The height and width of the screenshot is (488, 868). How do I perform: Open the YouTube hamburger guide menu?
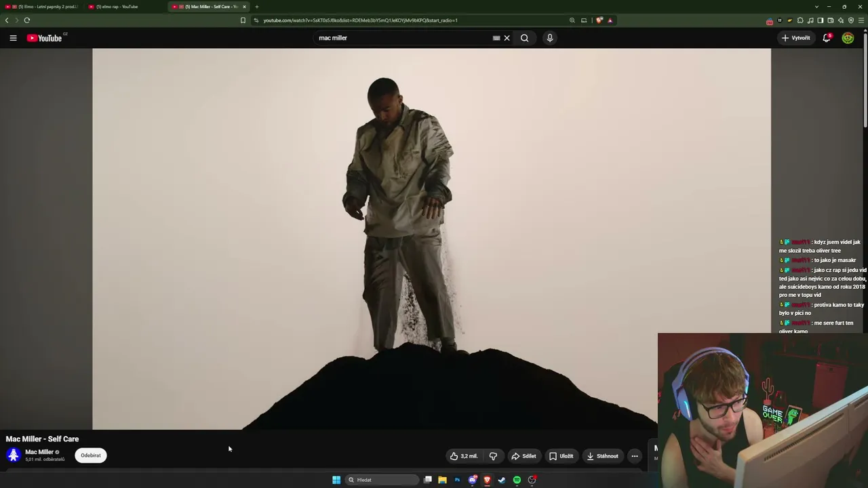click(x=13, y=38)
